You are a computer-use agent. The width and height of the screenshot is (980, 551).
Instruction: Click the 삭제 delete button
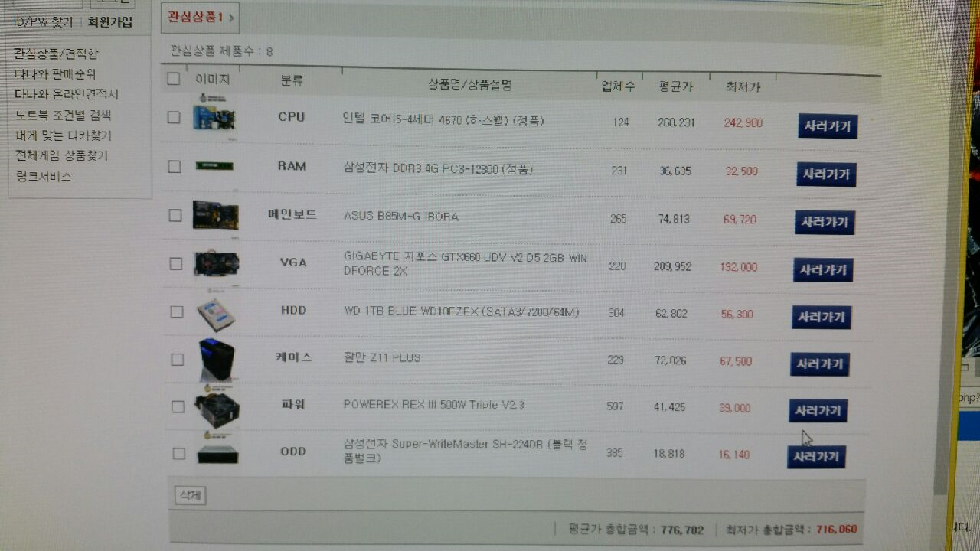pyautogui.click(x=190, y=495)
